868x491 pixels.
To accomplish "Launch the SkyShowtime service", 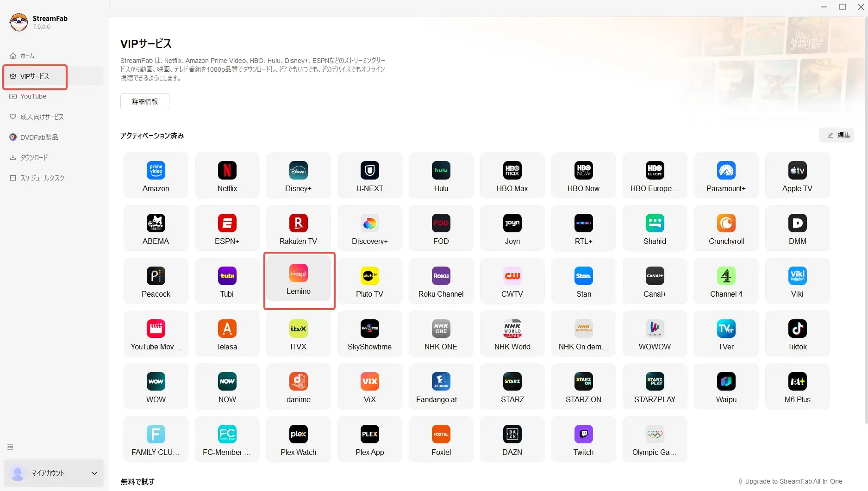I will 370,334.
